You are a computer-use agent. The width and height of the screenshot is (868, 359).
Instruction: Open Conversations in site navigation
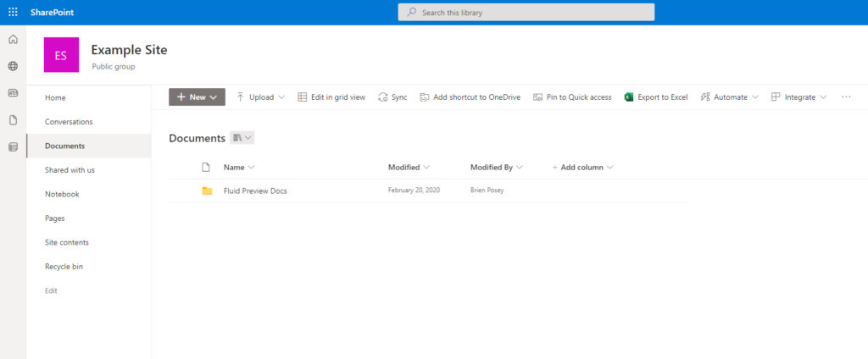coord(69,122)
